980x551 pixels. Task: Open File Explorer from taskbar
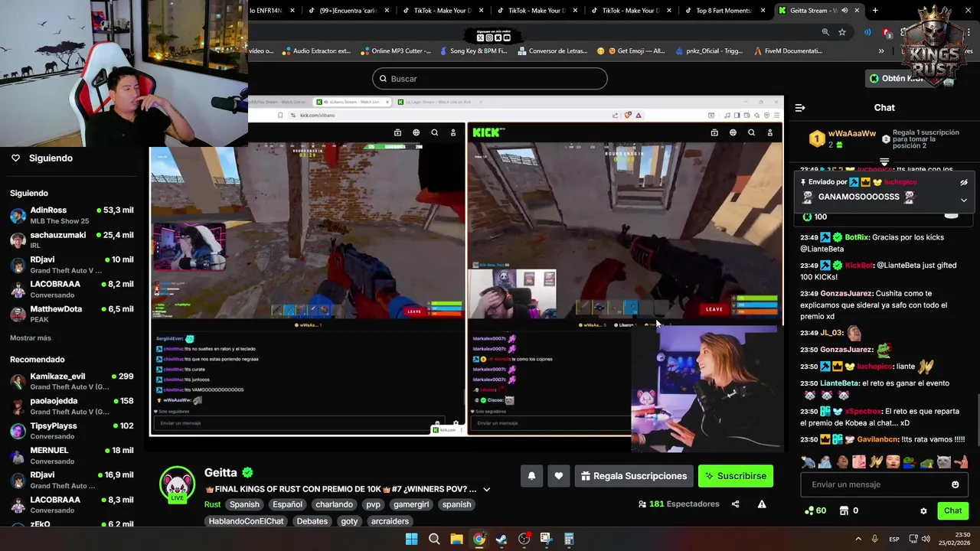[x=456, y=539]
